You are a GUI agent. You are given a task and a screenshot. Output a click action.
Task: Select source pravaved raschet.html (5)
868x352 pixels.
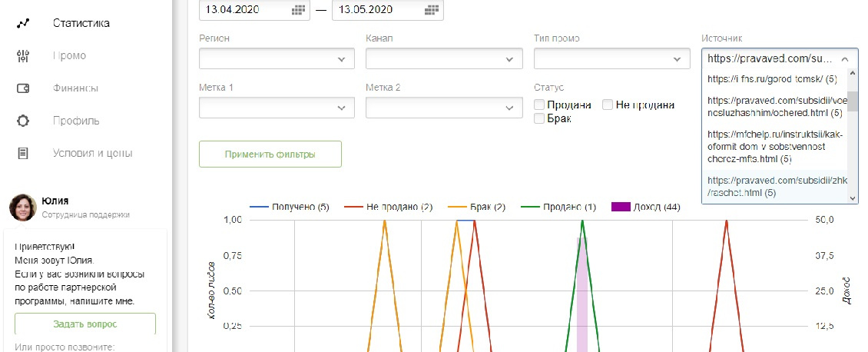[775, 187]
